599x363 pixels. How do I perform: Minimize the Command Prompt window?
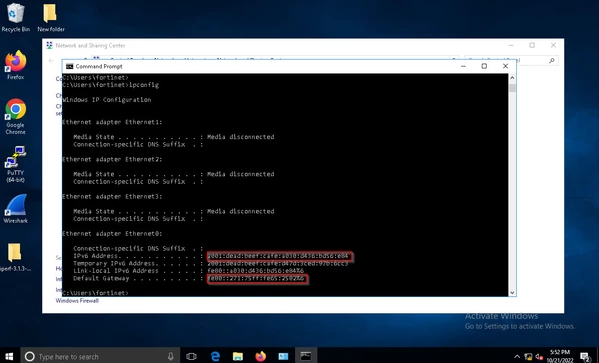tap(463, 66)
